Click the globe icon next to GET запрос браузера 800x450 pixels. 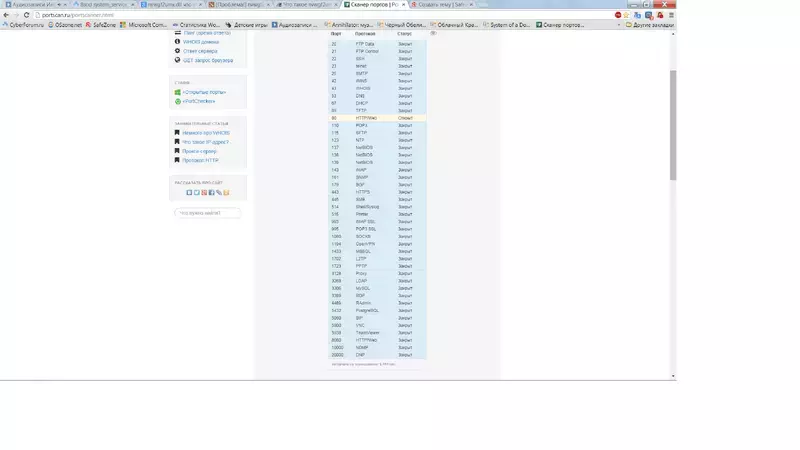178,60
